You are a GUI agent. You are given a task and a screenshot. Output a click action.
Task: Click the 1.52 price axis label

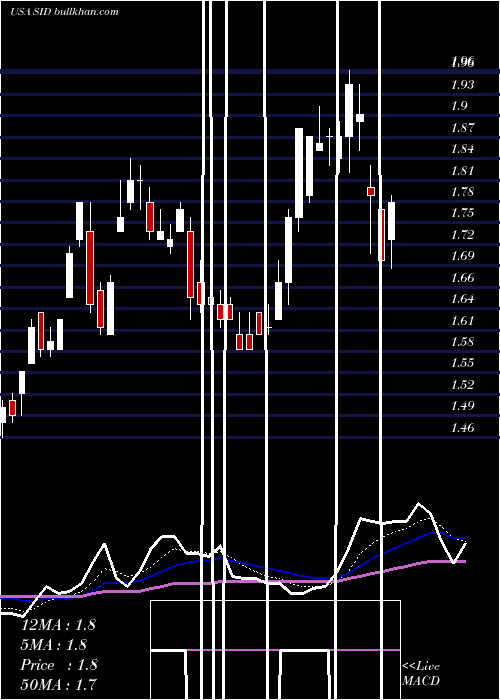tap(462, 384)
